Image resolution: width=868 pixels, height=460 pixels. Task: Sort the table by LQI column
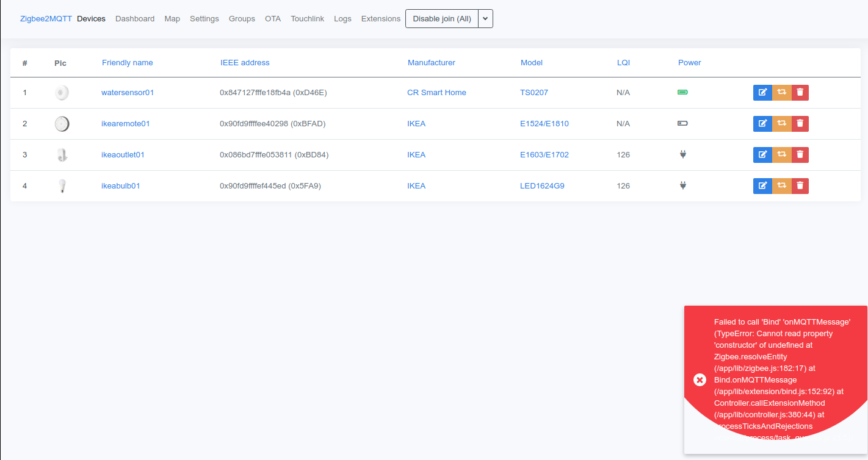623,62
